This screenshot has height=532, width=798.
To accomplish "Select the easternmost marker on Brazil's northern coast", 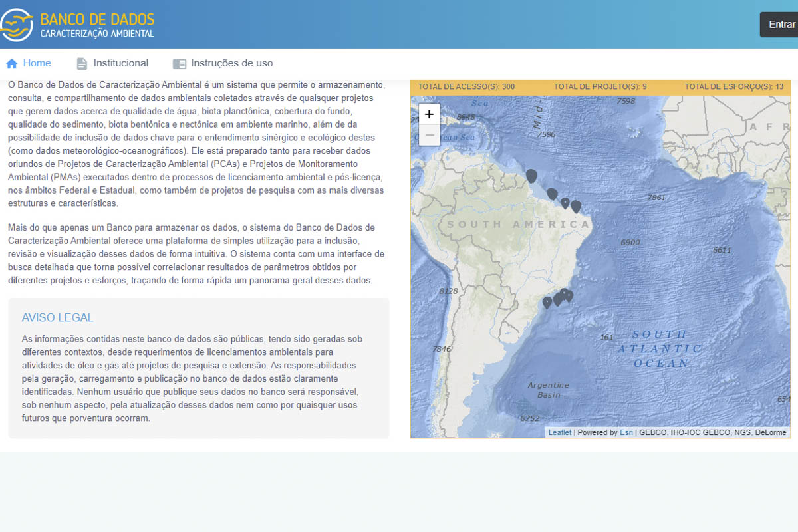I will [x=576, y=207].
